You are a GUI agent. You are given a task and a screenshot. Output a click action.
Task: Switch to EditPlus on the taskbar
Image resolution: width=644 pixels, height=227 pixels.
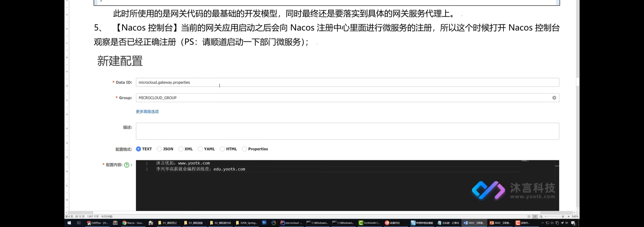97,223
